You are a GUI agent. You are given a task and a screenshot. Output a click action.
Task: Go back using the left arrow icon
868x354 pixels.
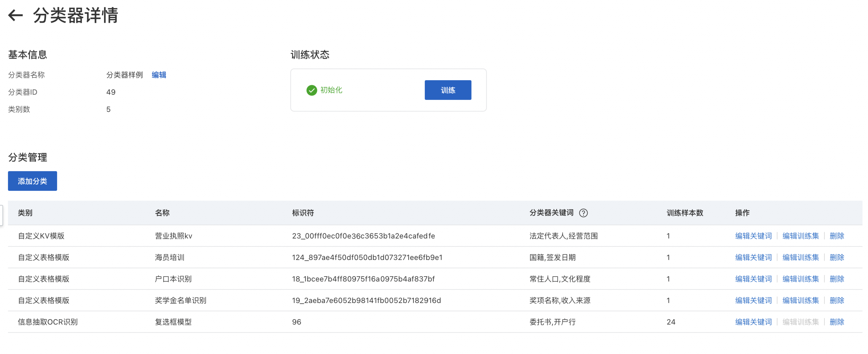coord(15,16)
